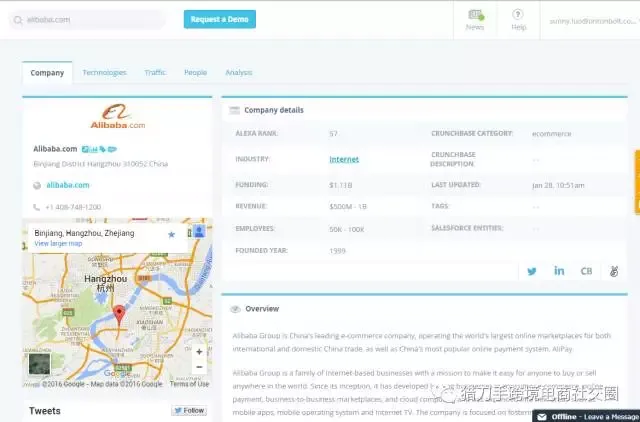Switch to the Analysis tab
The image size is (640, 422).
(239, 72)
